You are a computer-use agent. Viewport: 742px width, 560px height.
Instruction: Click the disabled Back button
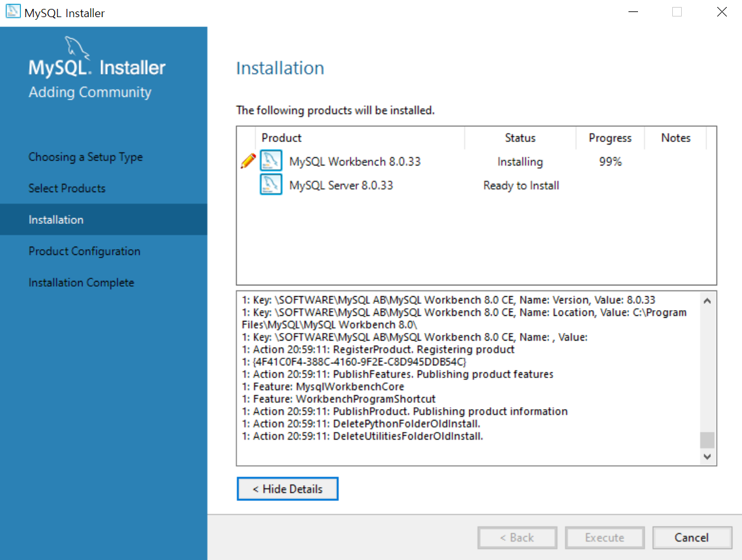pos(517,538)
